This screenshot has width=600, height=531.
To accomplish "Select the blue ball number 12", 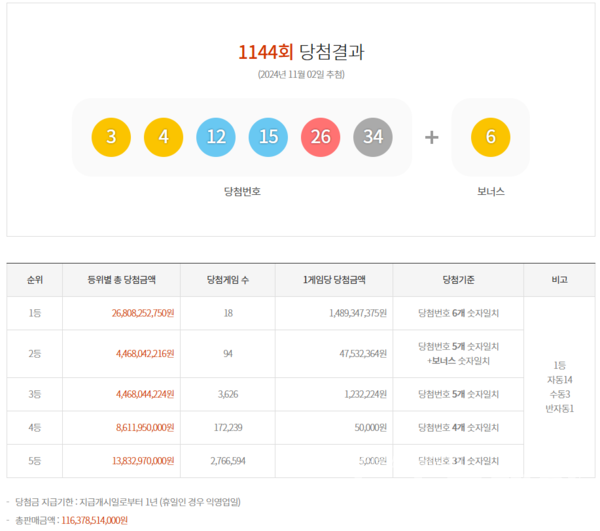I will (216, 137).
